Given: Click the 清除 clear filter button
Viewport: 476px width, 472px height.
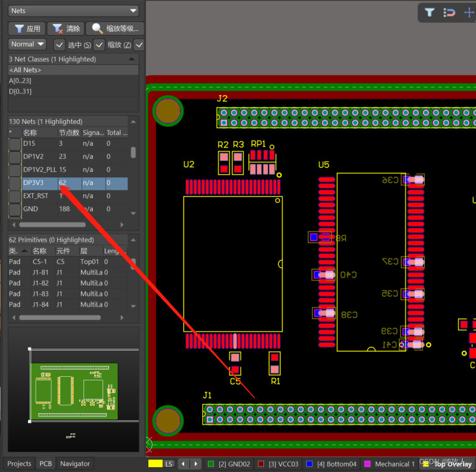Looking at the screenshot, I should click(66, 29).
